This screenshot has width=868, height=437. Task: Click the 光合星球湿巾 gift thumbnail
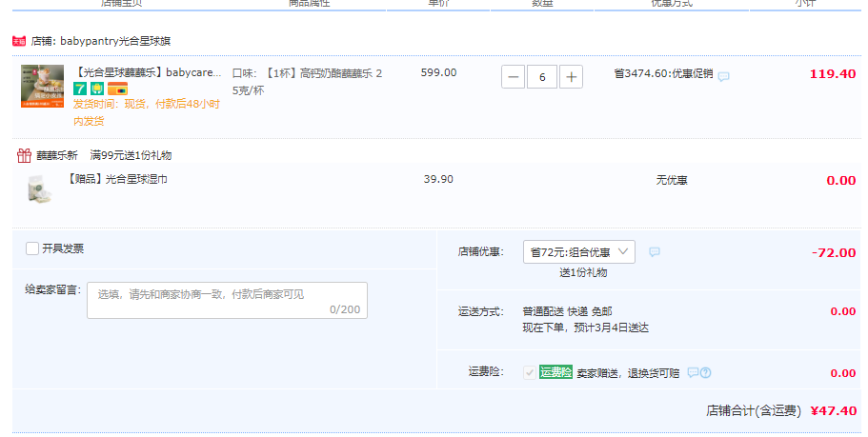click(x=40, y=189)
